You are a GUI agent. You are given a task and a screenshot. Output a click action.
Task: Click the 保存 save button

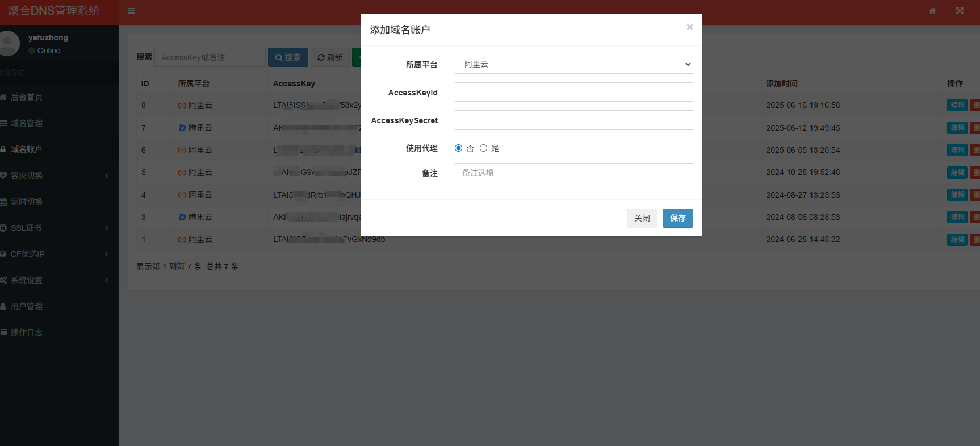[677, 218]
